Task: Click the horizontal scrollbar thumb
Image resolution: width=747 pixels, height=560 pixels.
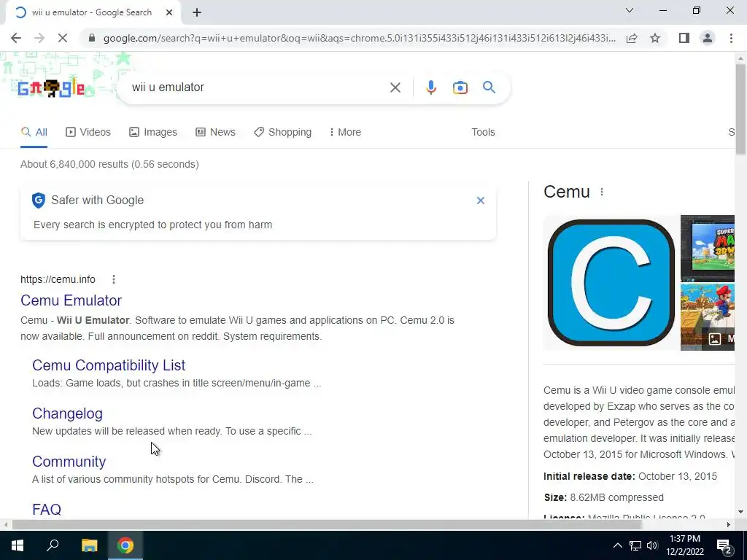Action: [x=327, y=524]
